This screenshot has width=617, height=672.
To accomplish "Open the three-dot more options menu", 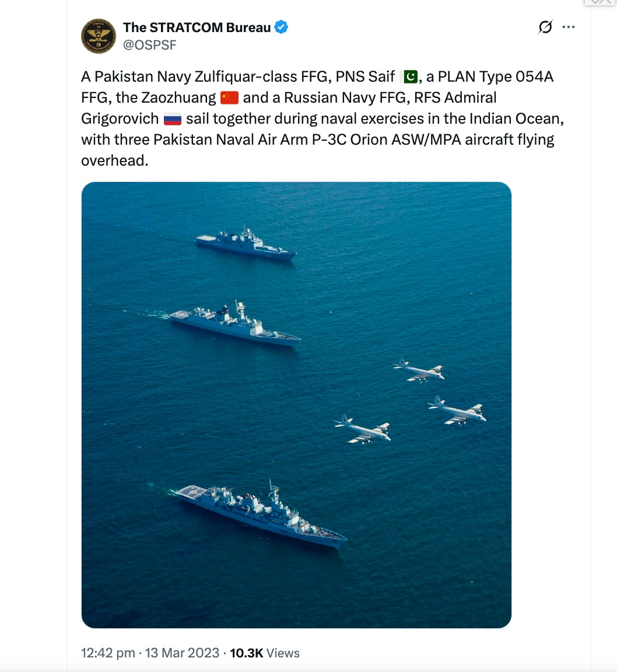I will (569, 27).
